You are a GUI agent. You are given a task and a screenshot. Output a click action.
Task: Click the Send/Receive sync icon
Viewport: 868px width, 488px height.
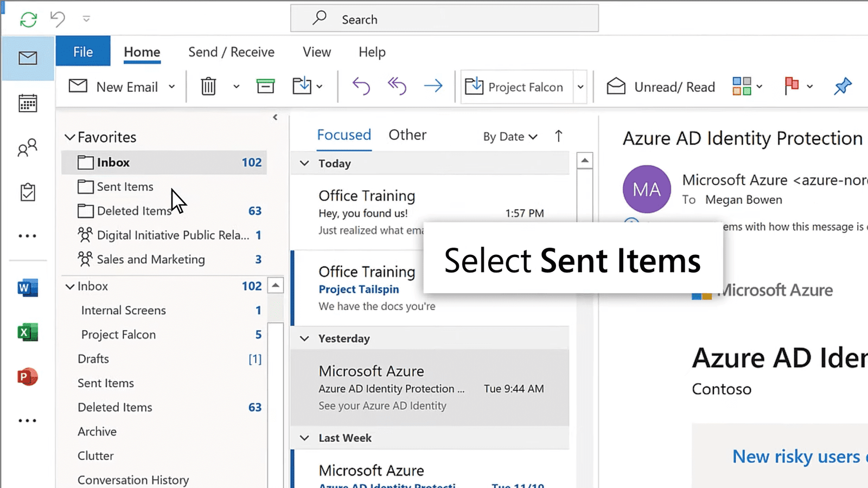coord(28,20)
